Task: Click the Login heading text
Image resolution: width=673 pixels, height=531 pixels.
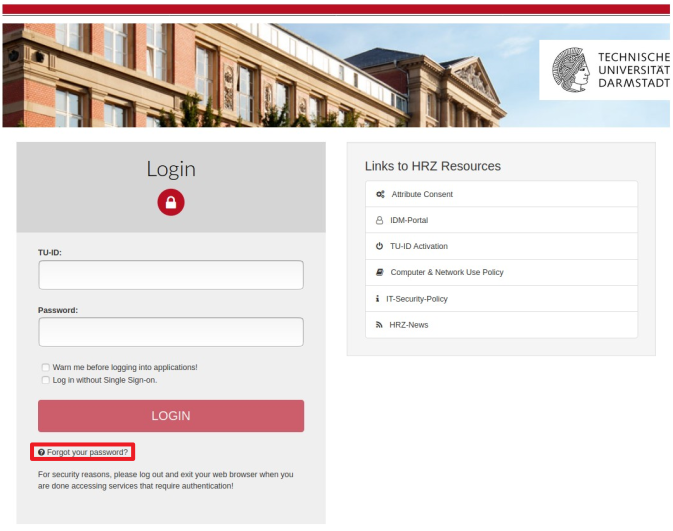Action: pos(171,169)
